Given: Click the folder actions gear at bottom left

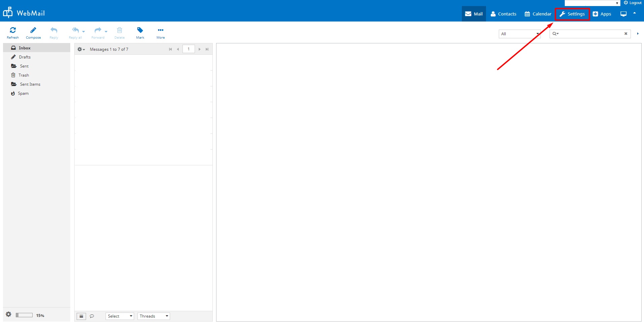Looking at the screenshot, I should coord(9,315).
